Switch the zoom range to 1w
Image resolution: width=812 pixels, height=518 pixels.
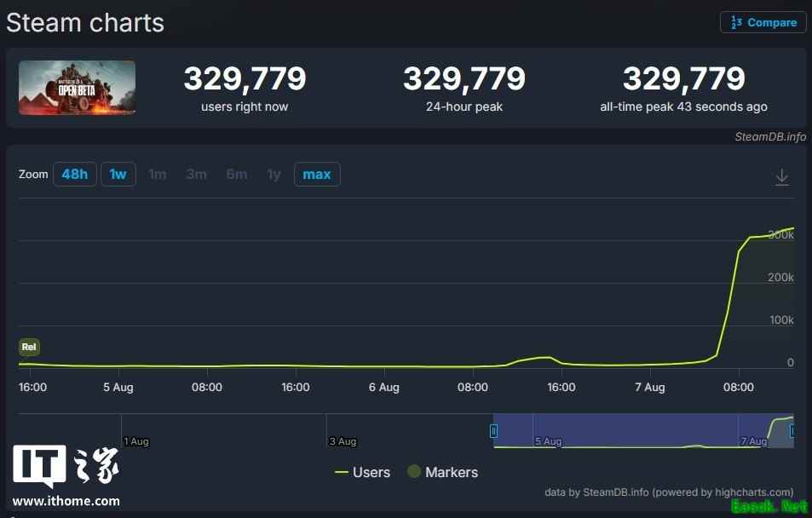[x=118, y=174]
